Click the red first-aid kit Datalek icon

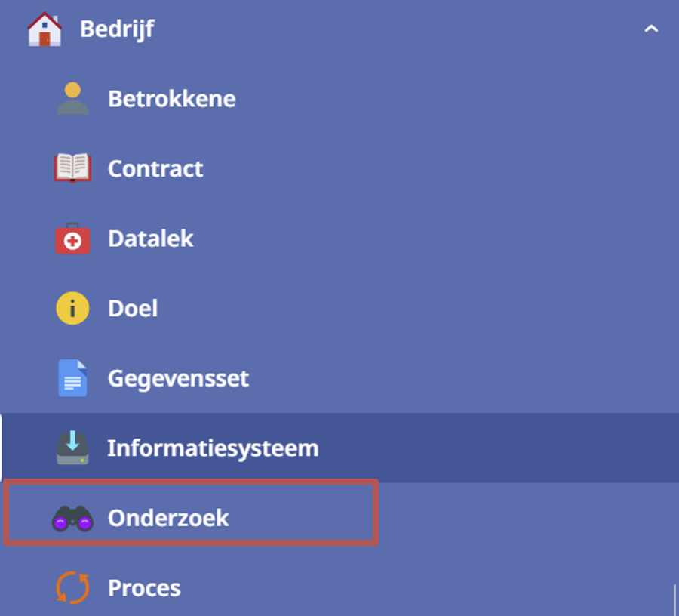click(x=72, y=239)
